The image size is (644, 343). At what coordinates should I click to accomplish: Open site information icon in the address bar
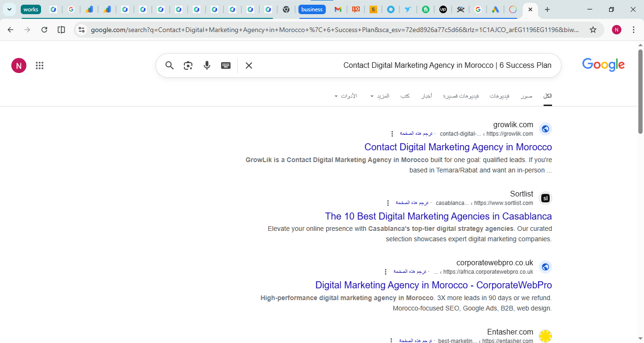82,29
